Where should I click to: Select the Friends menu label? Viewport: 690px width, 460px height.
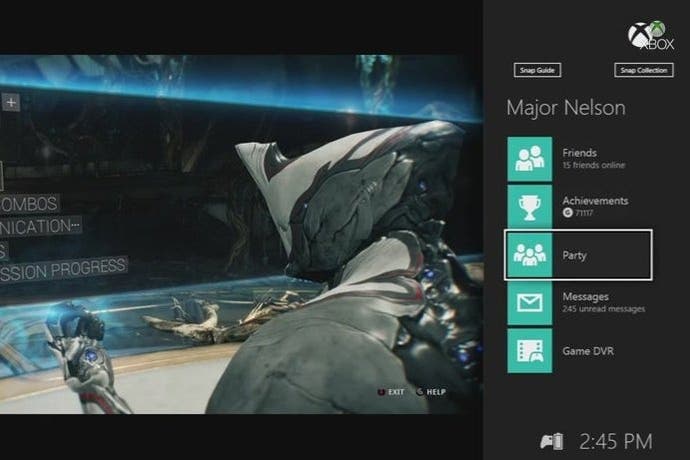(579, 153)
